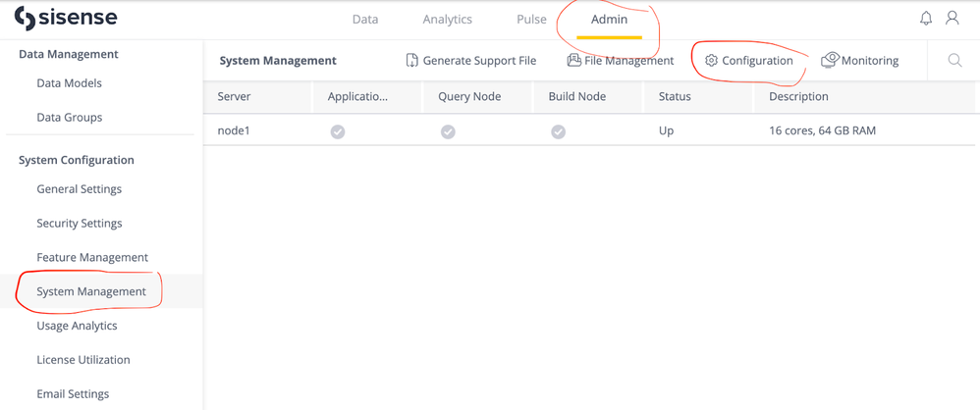
Task: Switch to the Analytics tab
Action: point(447,20)
